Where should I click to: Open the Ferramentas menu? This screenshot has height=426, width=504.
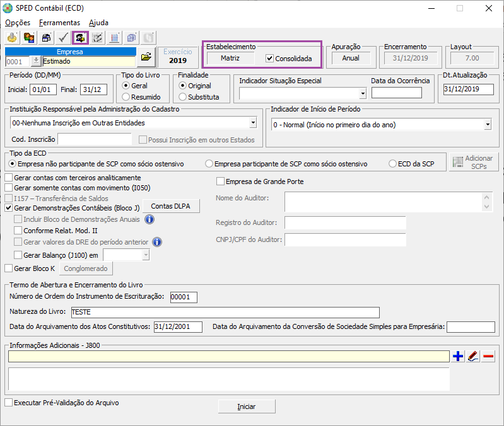click(59, 23)
